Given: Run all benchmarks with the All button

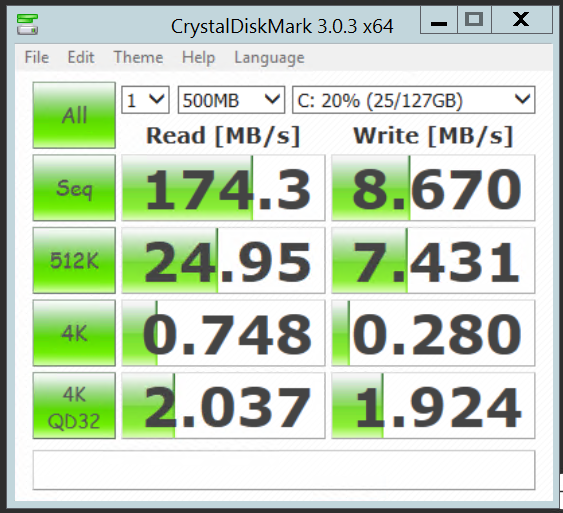Looking at the screenshot, I should [x=74, y=115].
